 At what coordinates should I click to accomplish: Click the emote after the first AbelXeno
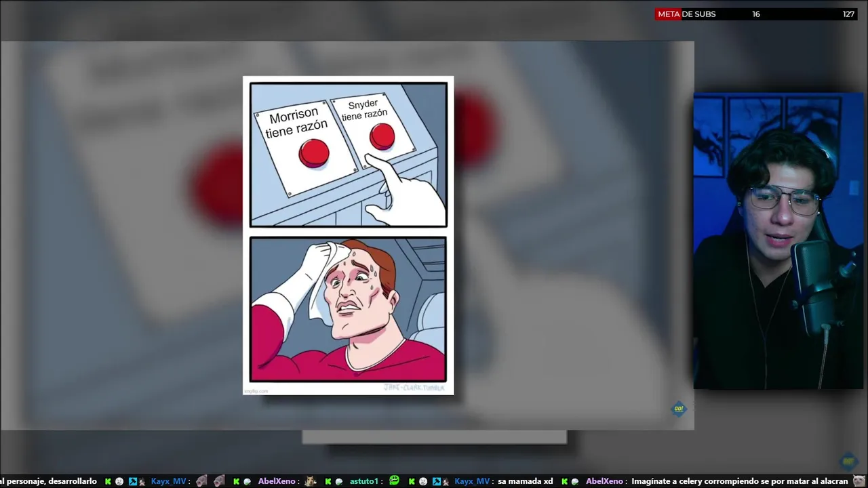[311, 481]
